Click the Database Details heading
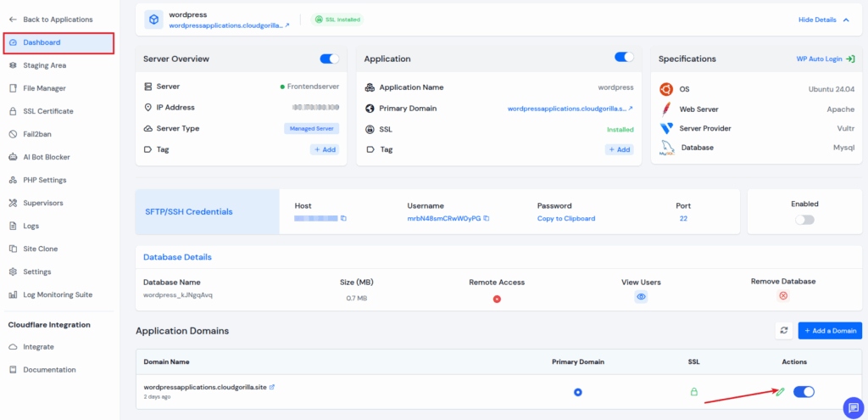 (x=177, y=257)
